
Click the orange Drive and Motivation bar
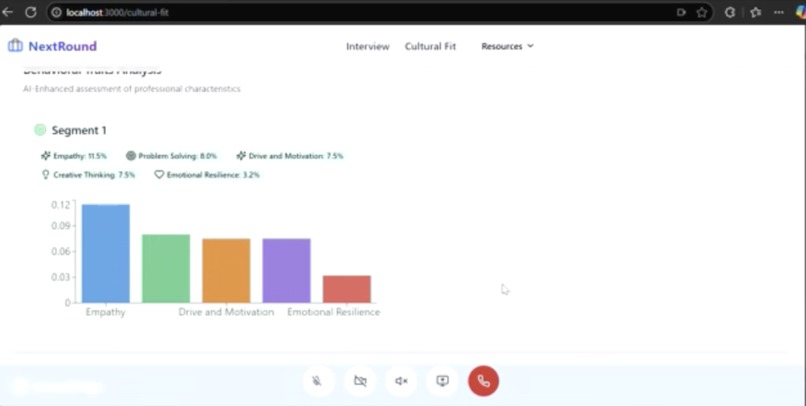point(226,270)
